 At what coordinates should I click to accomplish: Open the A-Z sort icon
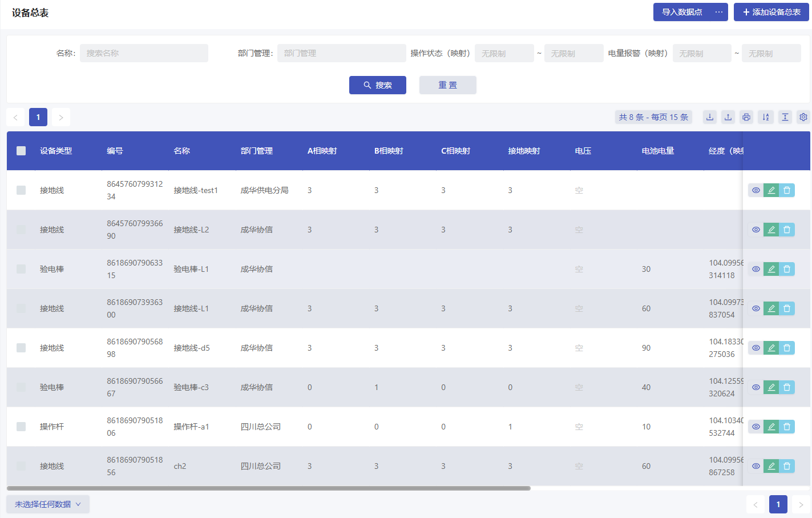[766, 117]
